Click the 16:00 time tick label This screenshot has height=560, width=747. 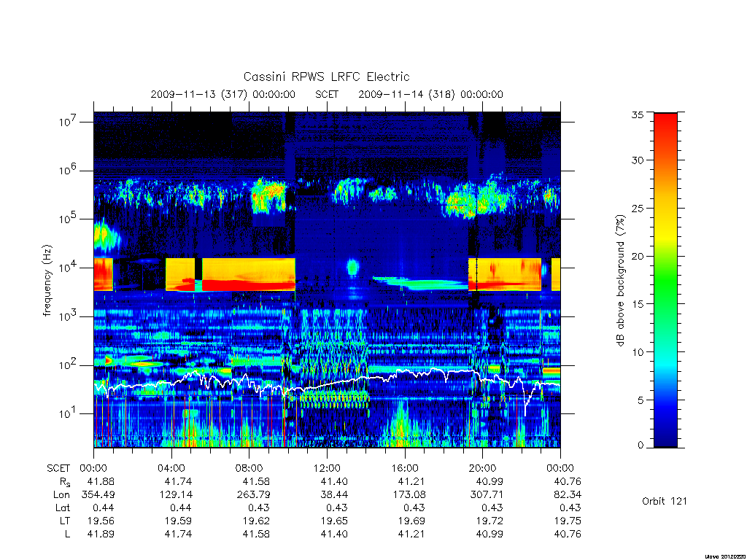pos(404,468)
